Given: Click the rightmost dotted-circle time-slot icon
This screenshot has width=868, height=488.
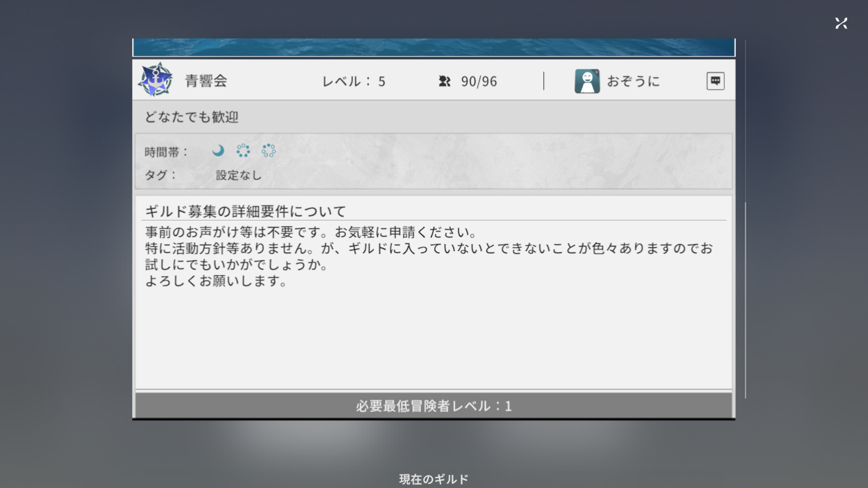Looking at the screenshot, I should coord(269,151).
